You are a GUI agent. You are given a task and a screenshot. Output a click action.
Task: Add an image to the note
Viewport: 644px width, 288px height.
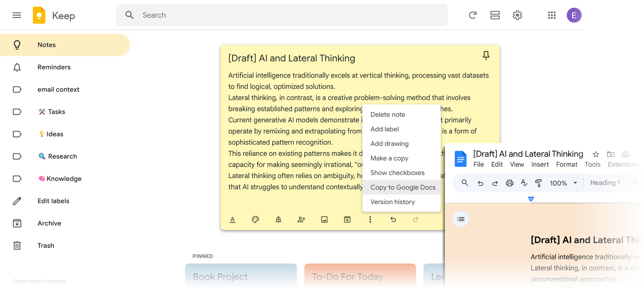324,219
